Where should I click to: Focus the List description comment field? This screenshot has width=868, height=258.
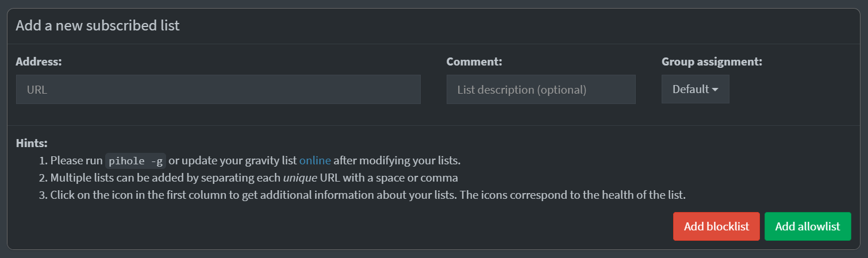pyautogui.click(x=540, y=90)
